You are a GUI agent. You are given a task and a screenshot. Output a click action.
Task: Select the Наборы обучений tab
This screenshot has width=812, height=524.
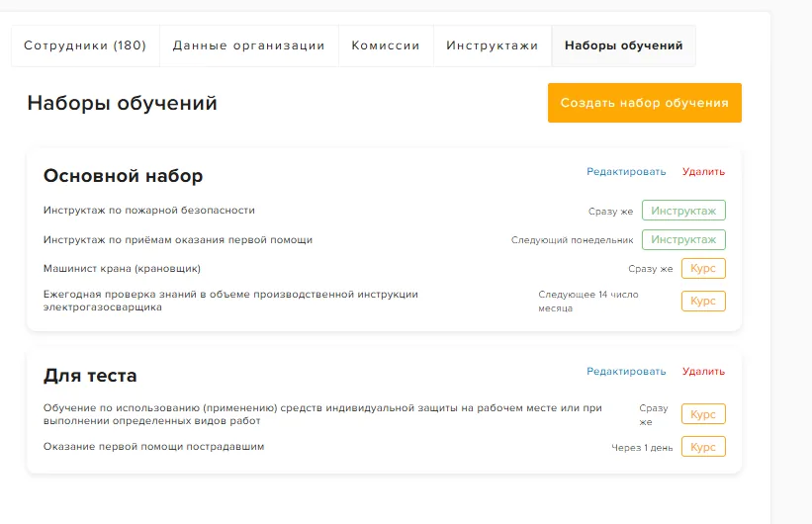point(623,45)
